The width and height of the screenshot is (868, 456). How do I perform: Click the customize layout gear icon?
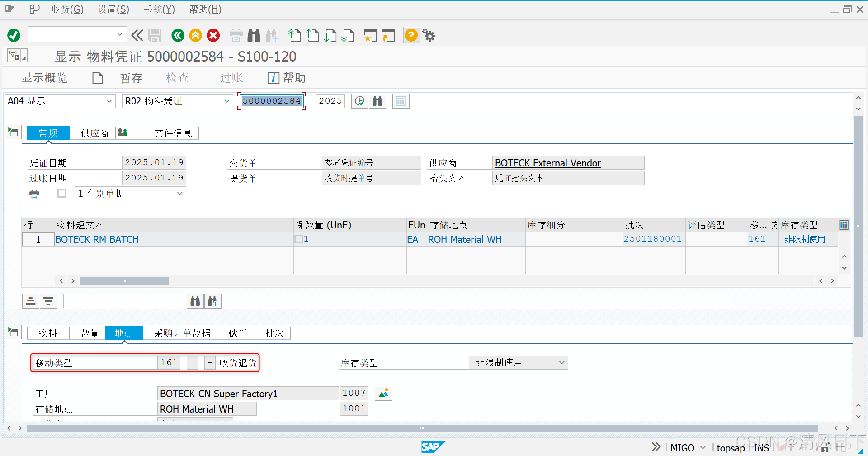428,35
